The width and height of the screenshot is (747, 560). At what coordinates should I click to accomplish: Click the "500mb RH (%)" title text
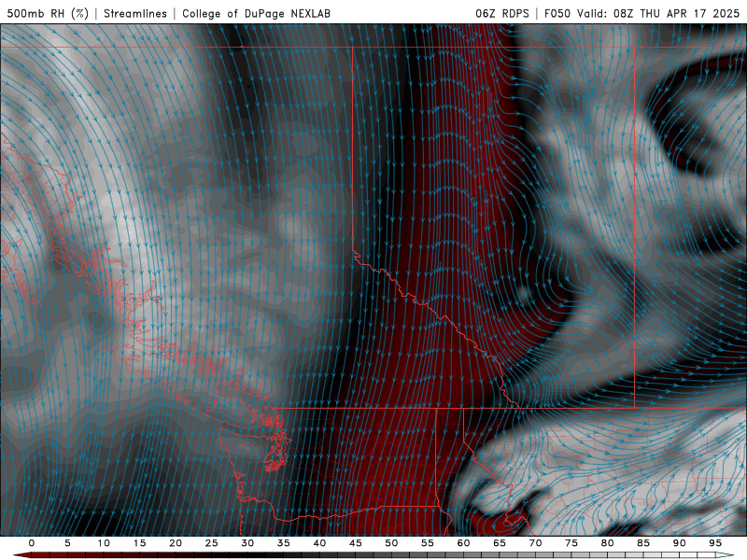48,13
